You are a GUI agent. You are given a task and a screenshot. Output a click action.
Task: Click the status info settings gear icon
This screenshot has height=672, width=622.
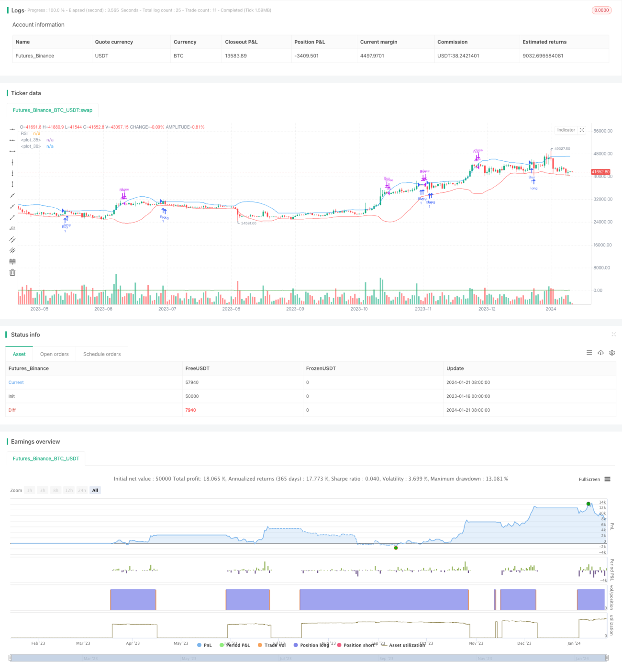[x=612, y=353]
